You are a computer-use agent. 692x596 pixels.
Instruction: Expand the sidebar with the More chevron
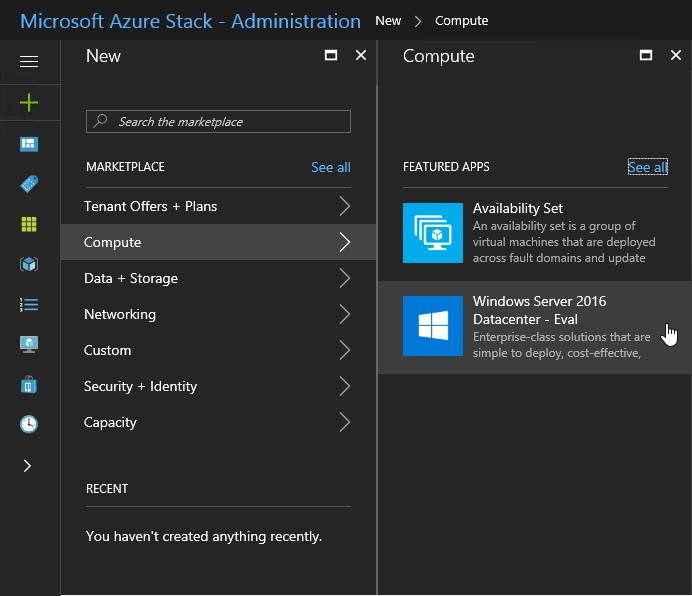pyautogui.click(x=27, y=466)
